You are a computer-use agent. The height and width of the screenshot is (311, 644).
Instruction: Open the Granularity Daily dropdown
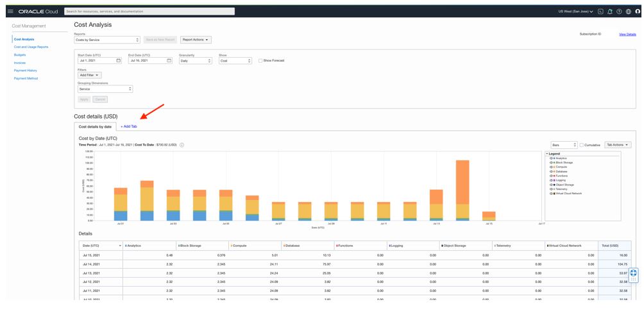point(195,60)
